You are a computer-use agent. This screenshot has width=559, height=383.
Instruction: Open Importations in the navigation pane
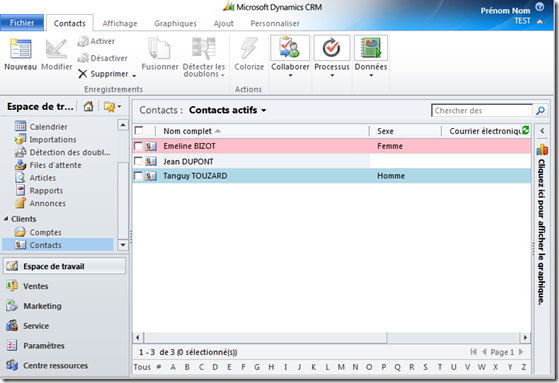45,139
